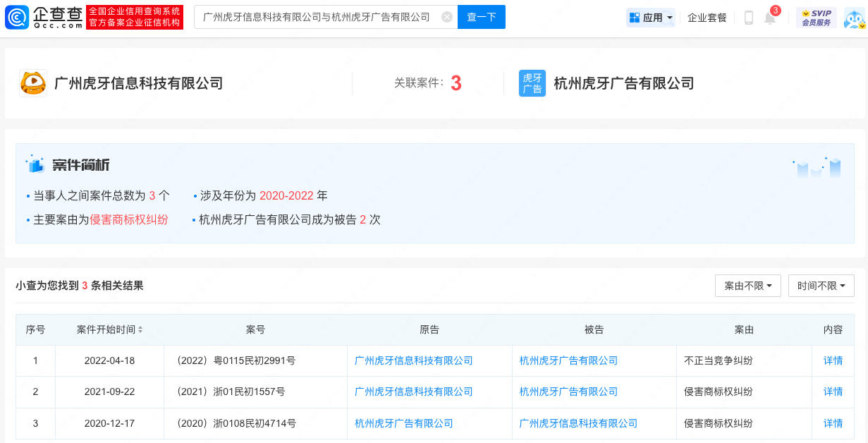Click the 序号 column header
Viewport: 868px width, 443px height.
[x=35, y=329]
